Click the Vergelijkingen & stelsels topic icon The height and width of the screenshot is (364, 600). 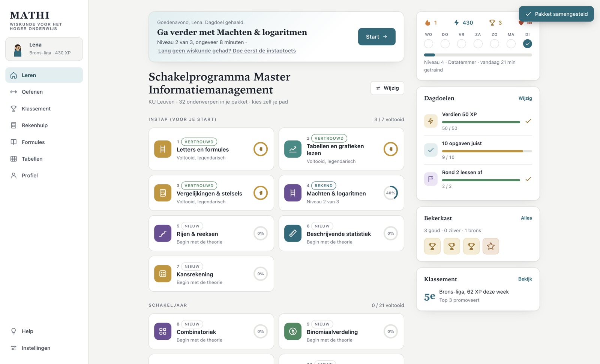pos(163,193)
